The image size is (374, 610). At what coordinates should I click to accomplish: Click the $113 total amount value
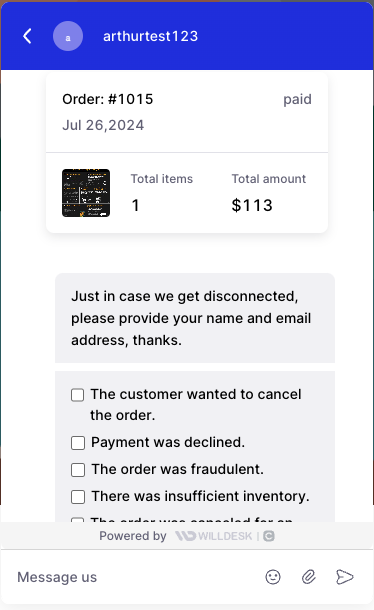pos(252,205)
